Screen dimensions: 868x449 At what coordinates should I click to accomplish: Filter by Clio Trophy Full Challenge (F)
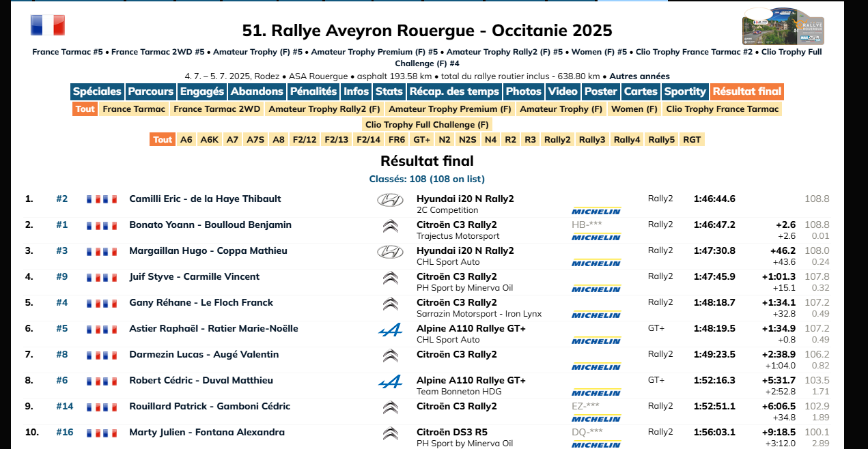point(427,125)
